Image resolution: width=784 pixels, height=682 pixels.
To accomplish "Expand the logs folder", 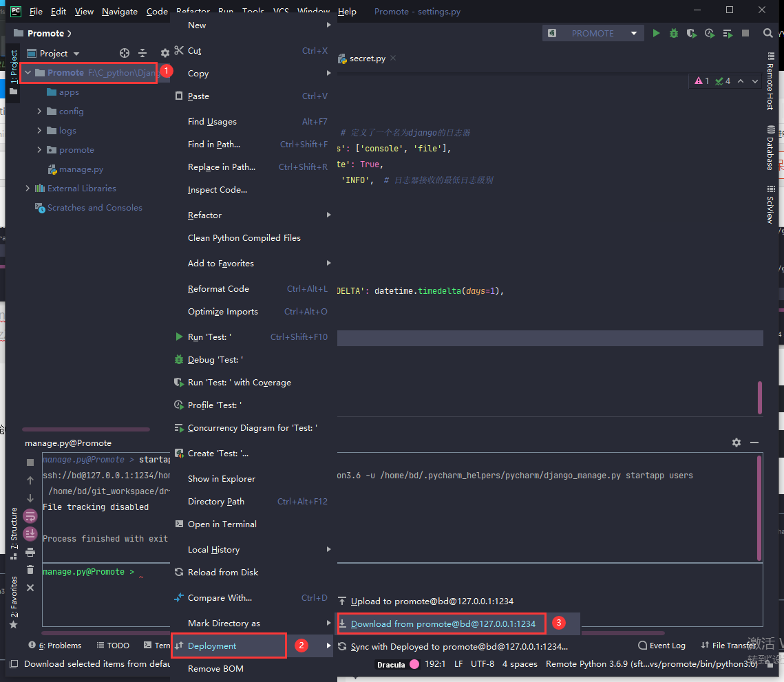I will click(39, 130).
